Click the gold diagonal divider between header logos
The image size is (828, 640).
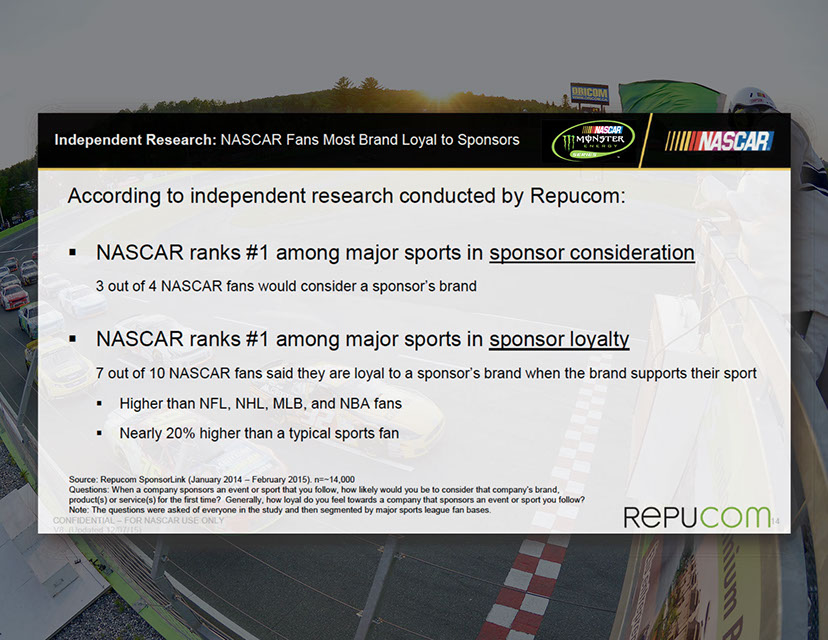point(647,140)
